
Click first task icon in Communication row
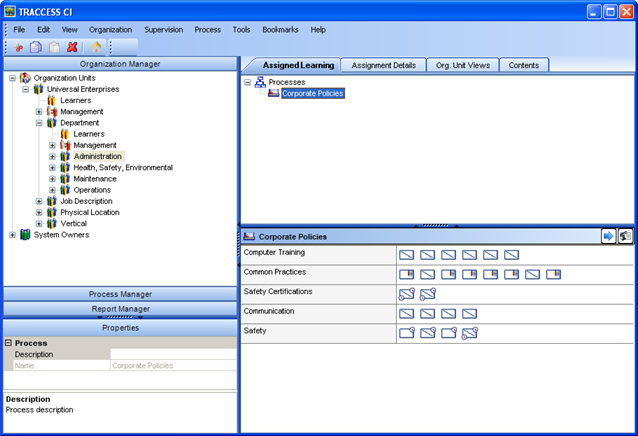point(406,314)
